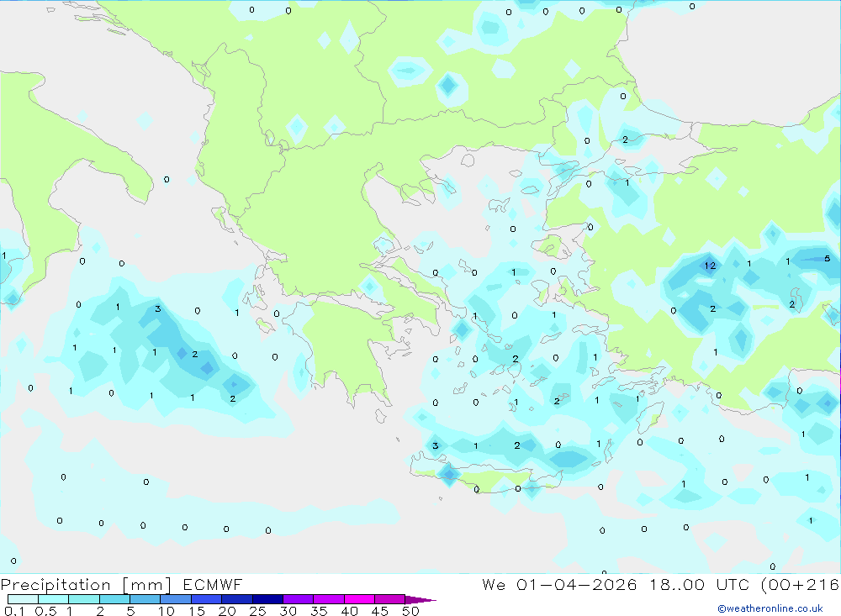The image size is (841, 616).
Task: Select the 20–25 mm legend color swatch
Action: tap(236, 599)
